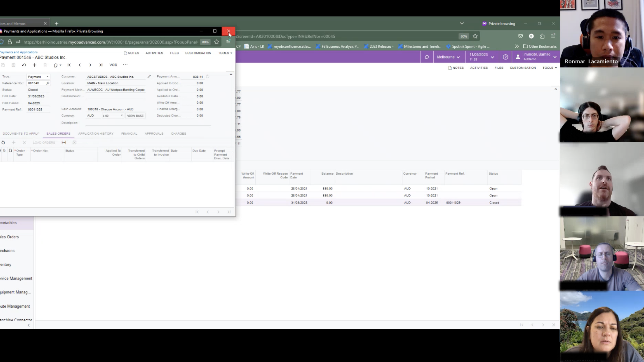This screenshot has height=362, width=644.
Task: Click the main window zoom 80% indicator
Action: point(464,36)
